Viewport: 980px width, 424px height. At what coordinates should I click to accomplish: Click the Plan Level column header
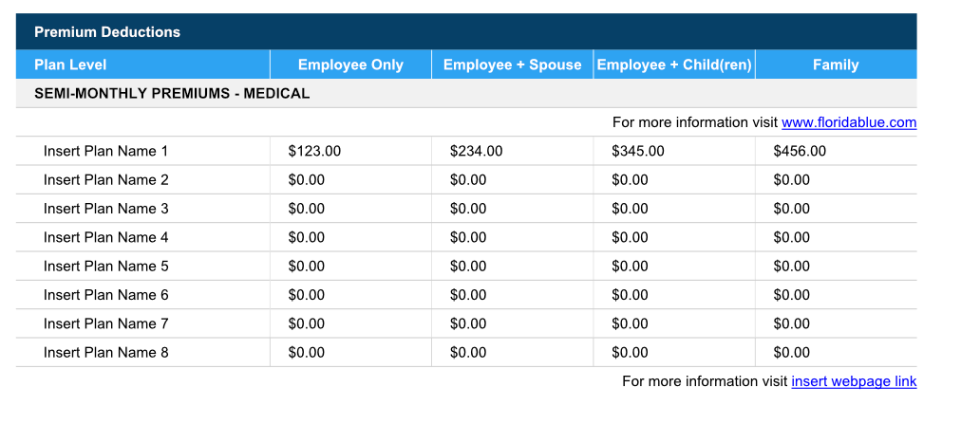(70, 65)
